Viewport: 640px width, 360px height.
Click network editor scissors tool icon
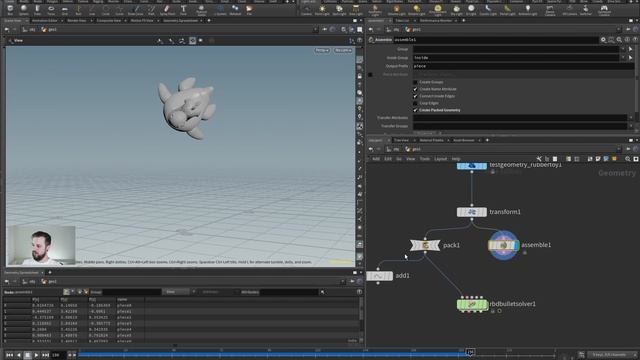tap(539, 159)
